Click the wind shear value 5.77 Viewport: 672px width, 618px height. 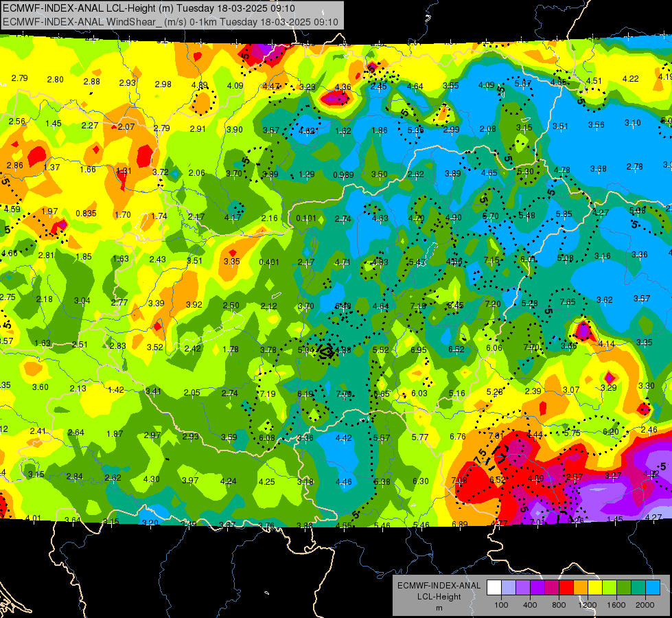pos(420,437)
